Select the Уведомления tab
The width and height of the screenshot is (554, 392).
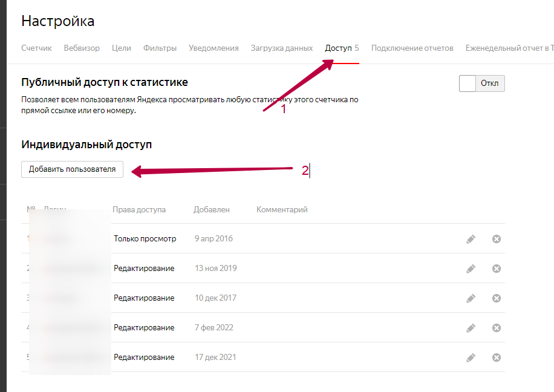(x=213, y=48)
